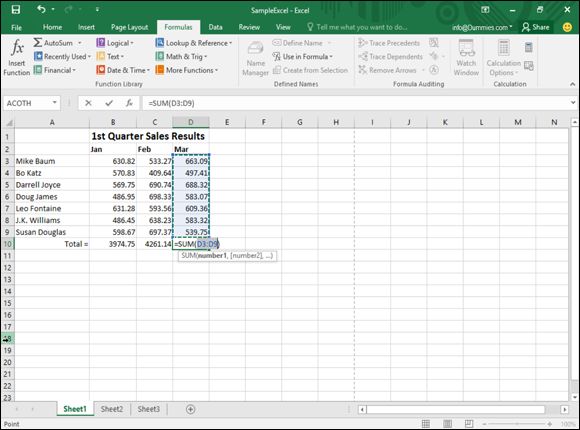Save the workbook with the disk icon
The width and height of the screenshot is (580, 430).
(16, 10)
